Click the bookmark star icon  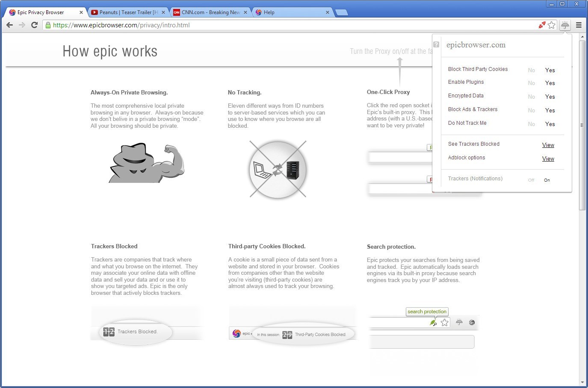click(552, 25)
